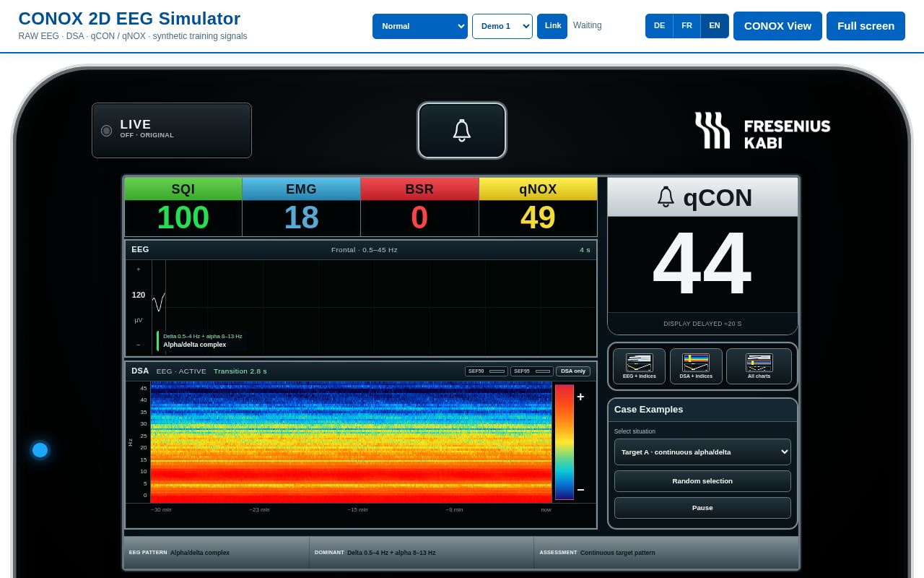This screenshot has height=578, width=924.
Task: Select the EEG + indices chart icon
Action: click(x=639, y=366)
